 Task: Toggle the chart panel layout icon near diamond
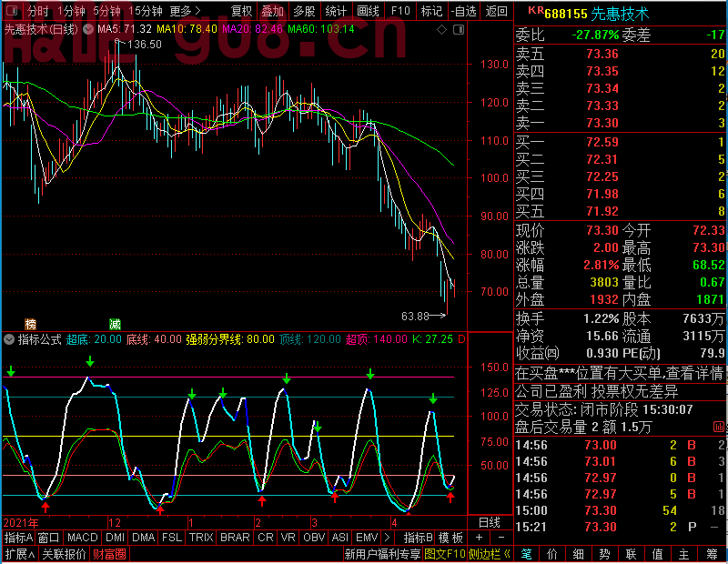[459, 30]
